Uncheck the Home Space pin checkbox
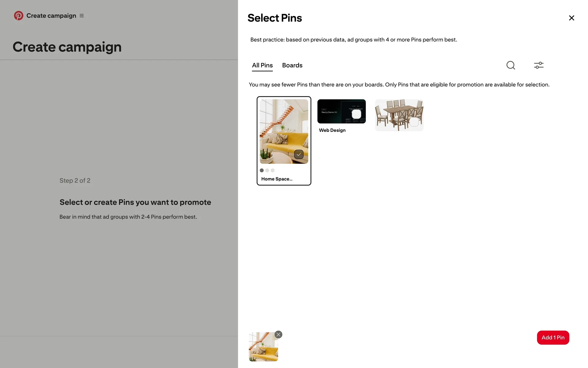The height and width of the screenshot is (368, 588). tap(299, 154)
